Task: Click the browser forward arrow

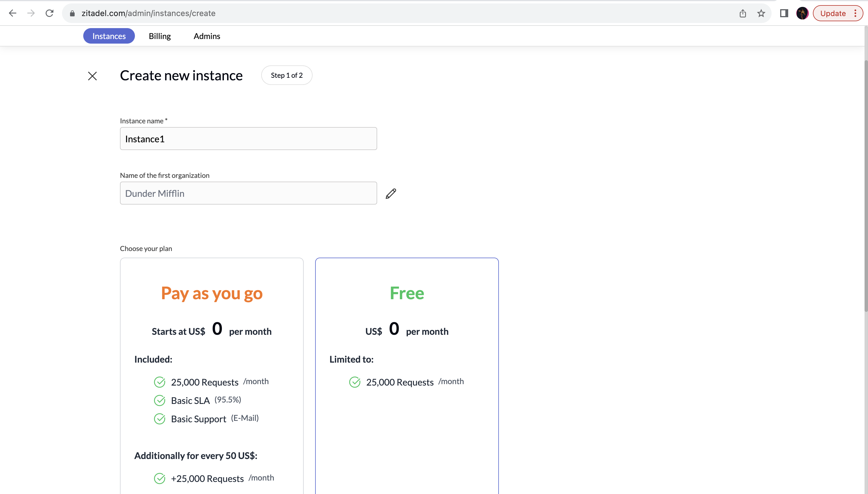Action: [31, 13]
